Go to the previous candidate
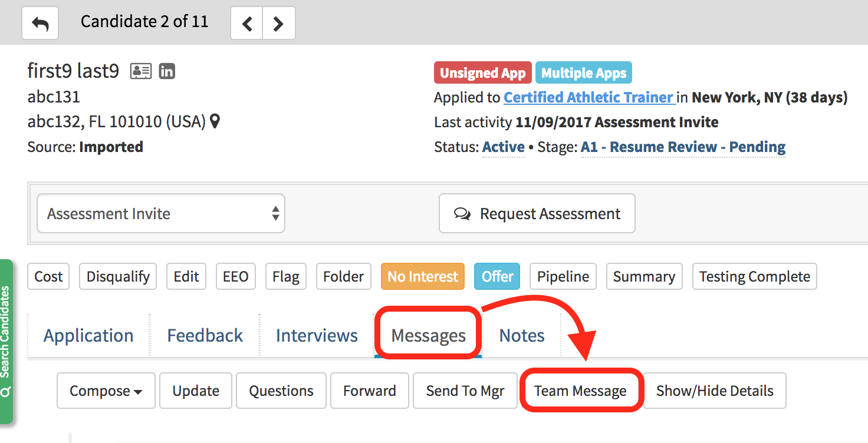The width and height of the screenshot is (868, 443). pyautogui.click(x=246, y=24)
